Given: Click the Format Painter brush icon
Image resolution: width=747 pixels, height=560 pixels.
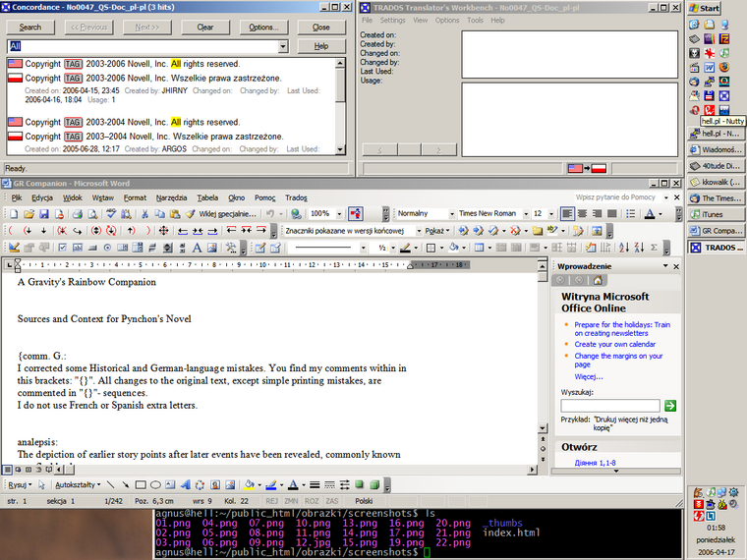Looking at the screenshot, I should click(x=190, y=214).
